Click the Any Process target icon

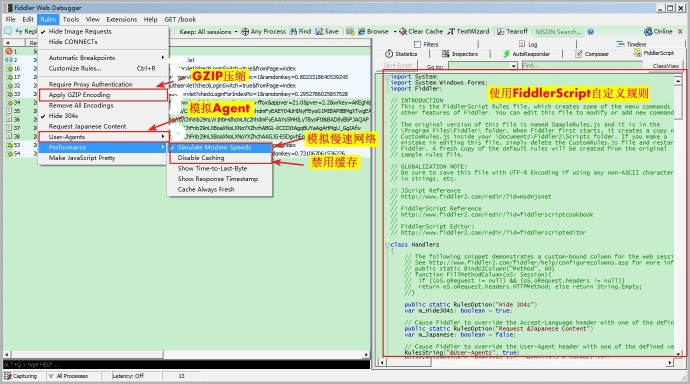(x=245, y=32)
